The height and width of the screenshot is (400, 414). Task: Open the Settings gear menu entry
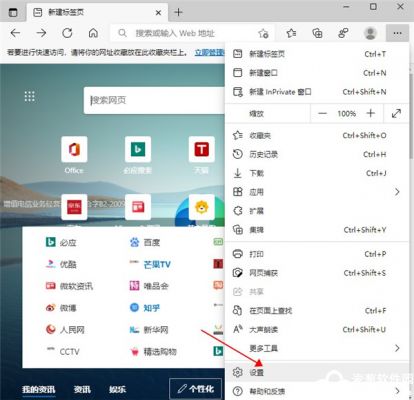(x=317, y=372)
